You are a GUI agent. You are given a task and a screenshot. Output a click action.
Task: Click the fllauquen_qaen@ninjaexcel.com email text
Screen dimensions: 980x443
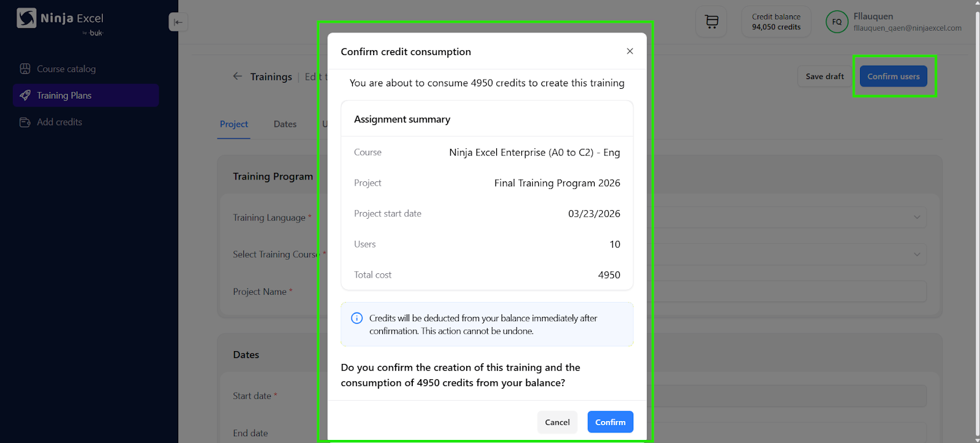907,28
